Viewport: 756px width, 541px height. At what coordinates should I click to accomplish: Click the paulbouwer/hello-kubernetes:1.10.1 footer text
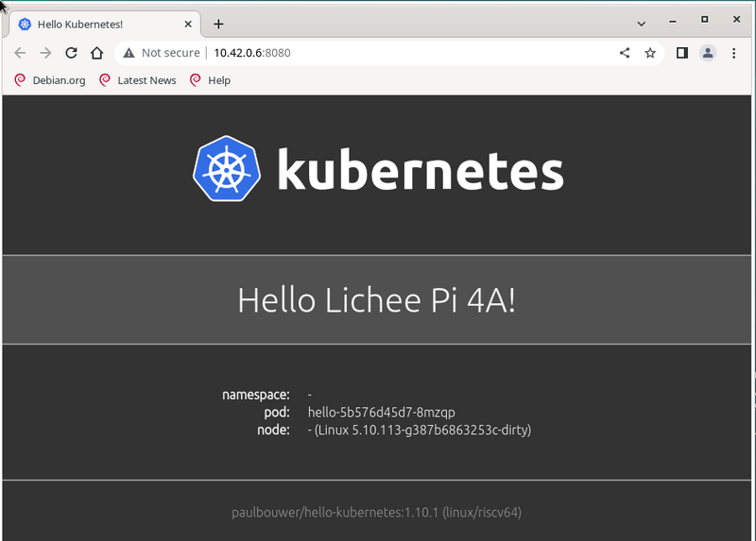point(376,512)
